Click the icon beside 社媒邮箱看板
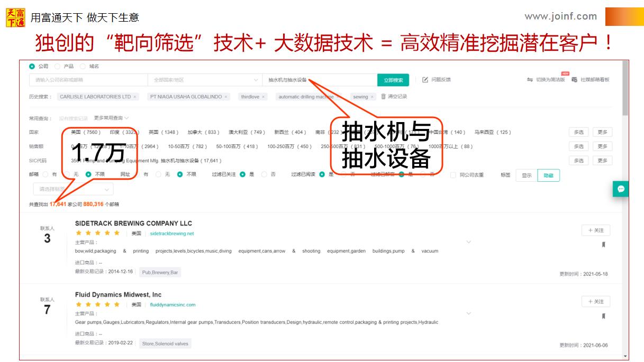Image resolution: width=644 pixels, height=362 pixels. [574, 80]
